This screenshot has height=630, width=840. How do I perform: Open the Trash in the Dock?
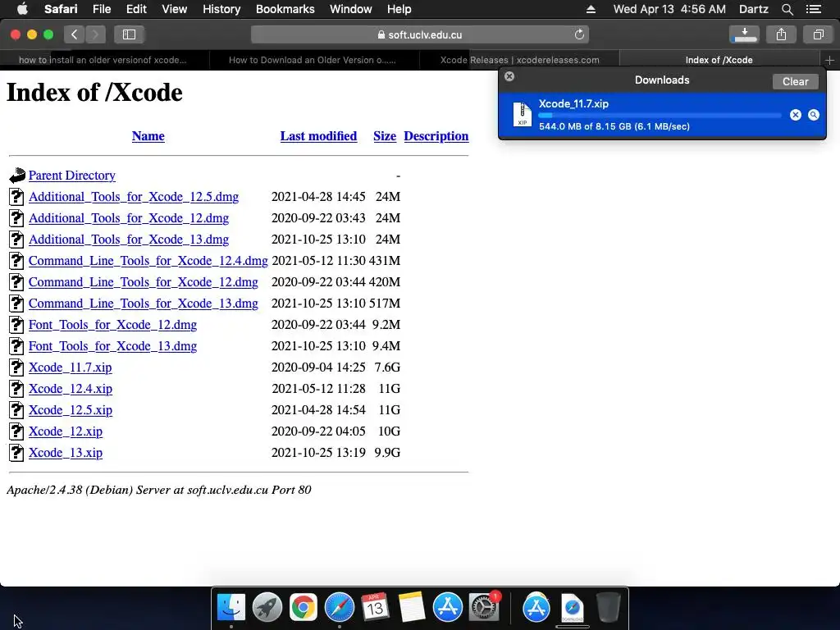click(x=608, y=608)
